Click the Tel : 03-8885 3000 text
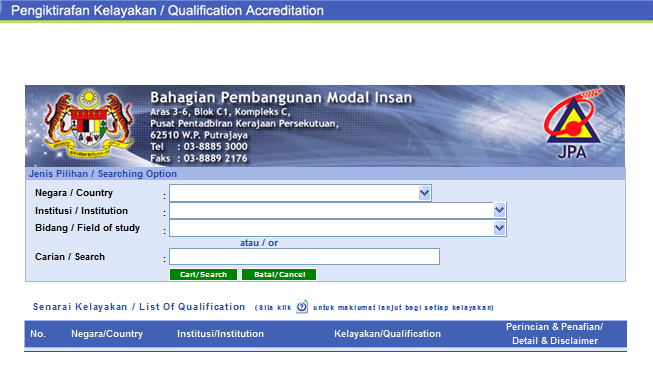The width and height of the screenshot is (653, 371). [199, 147]
